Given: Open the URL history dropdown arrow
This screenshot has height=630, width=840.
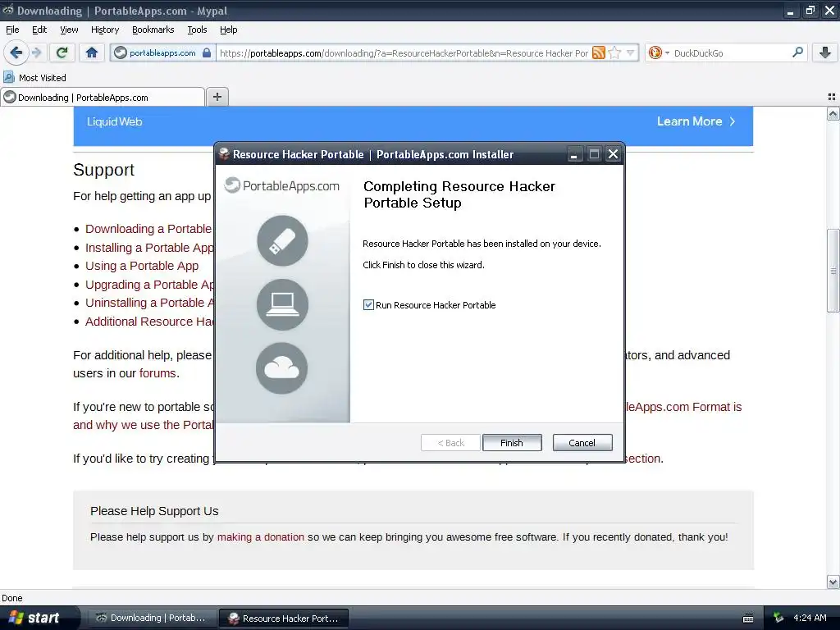Looking at the screenshot, I should [631, 52].
